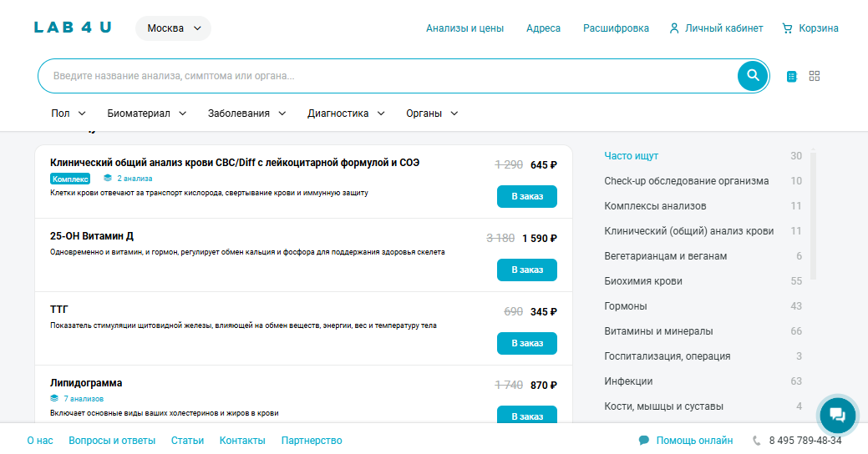Image resolution: width=868 pixels, height=454 pixels.
Task: Select Биохимия крови category
Action: coord(643,281)
